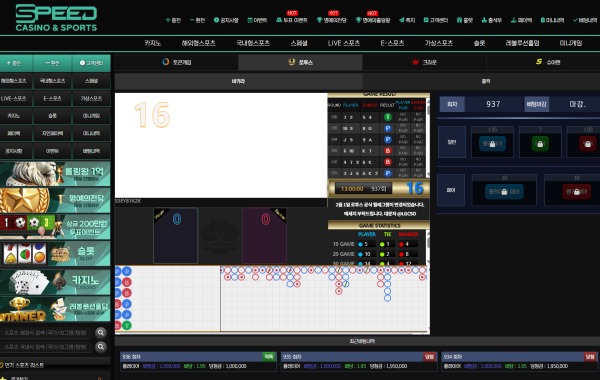
Task: Open 쪽지 messages in the top header
Action: [x=407, y=20]
